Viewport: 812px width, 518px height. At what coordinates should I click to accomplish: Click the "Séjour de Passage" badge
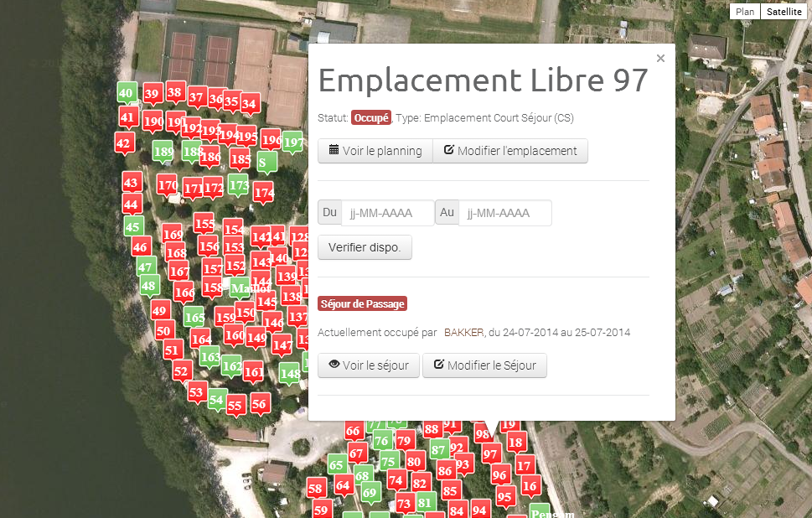[x=362, y=303]
